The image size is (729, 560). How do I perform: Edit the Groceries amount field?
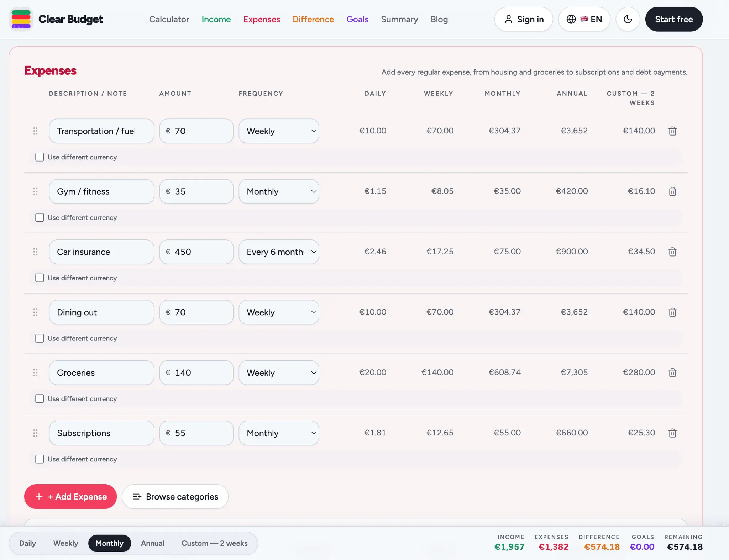tap(196, 373)
